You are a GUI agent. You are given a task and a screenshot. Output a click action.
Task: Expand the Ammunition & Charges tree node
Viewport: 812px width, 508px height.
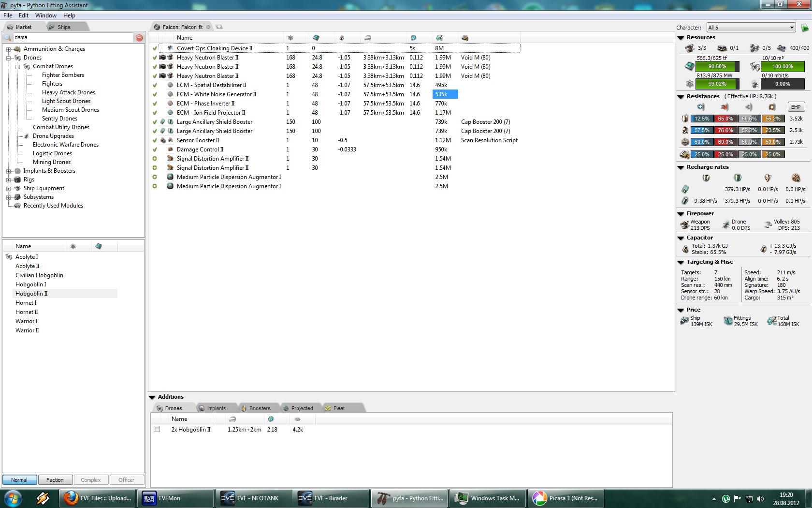(8, 49)
